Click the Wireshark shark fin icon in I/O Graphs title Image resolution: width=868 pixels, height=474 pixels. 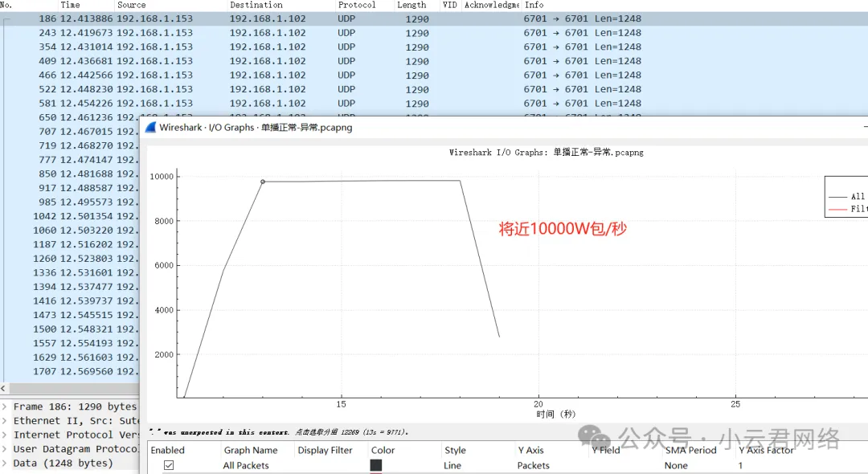click(x=150, y=127)
